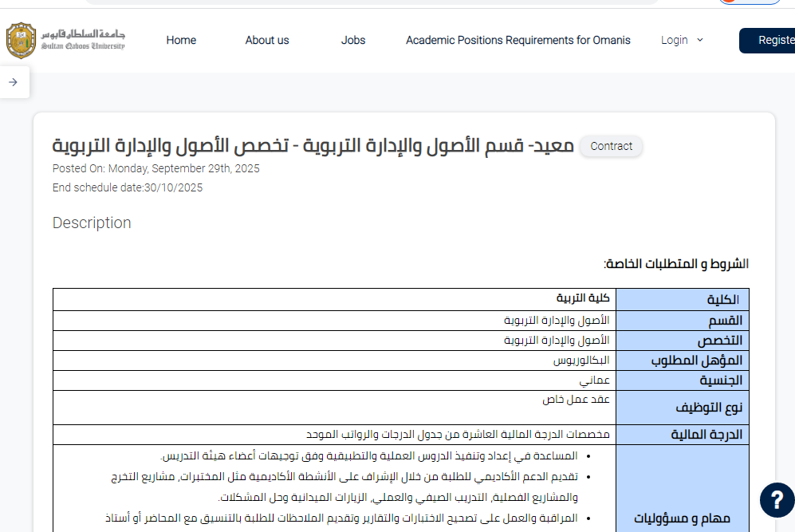795x532 pixels.
Task: Select the القسم row label cell
Action: (x=682, y=321)
